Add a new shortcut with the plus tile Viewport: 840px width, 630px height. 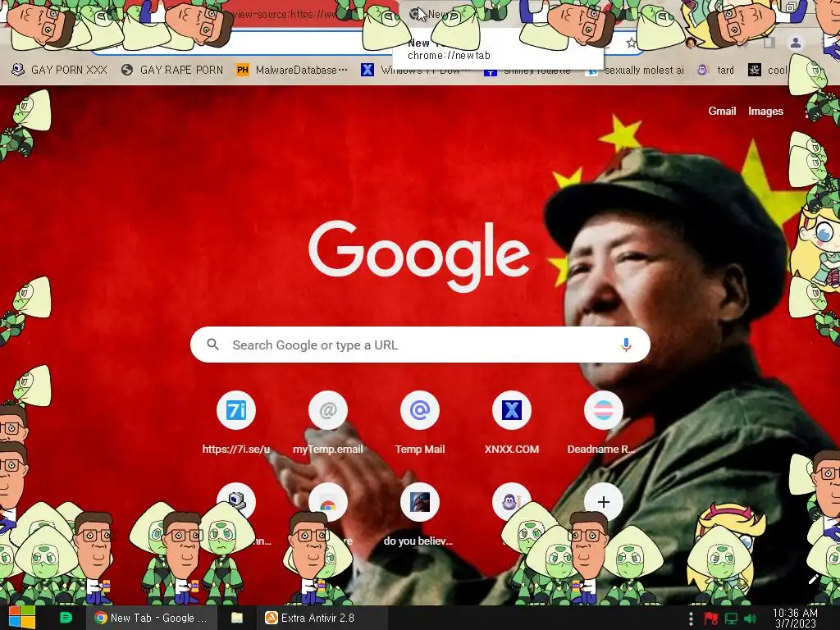603,503
